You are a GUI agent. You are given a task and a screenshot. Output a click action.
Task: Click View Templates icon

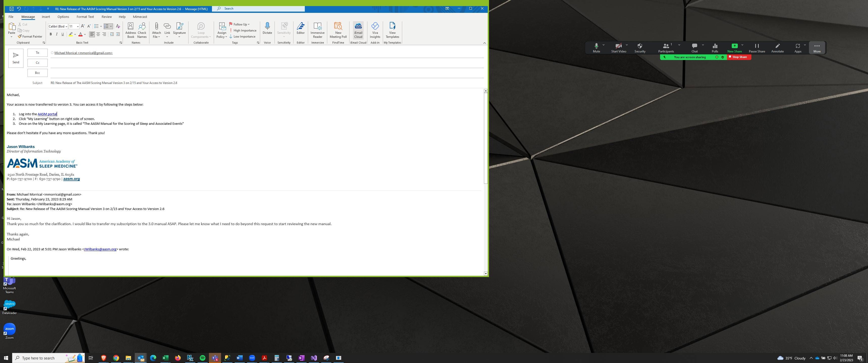coord(392,30)
